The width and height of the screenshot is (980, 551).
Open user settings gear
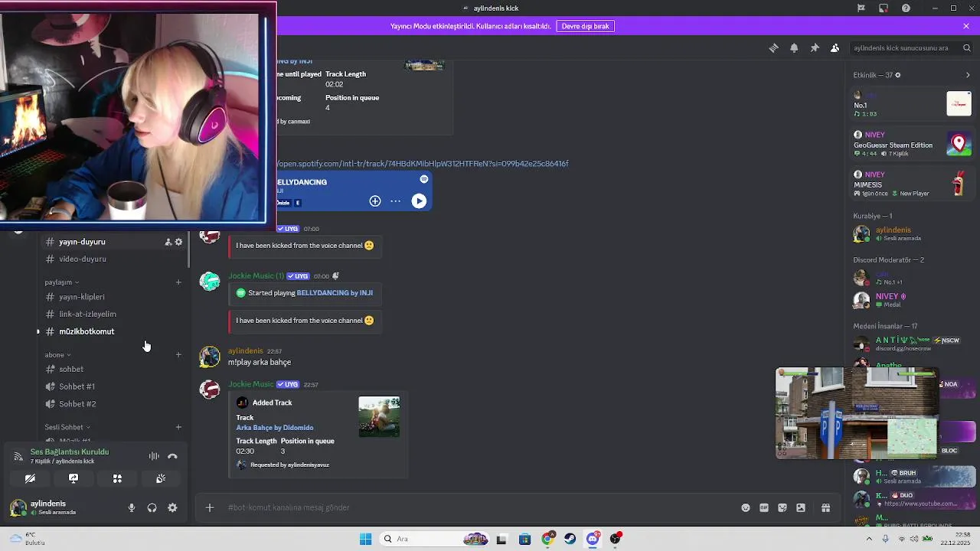pos(172,507)
